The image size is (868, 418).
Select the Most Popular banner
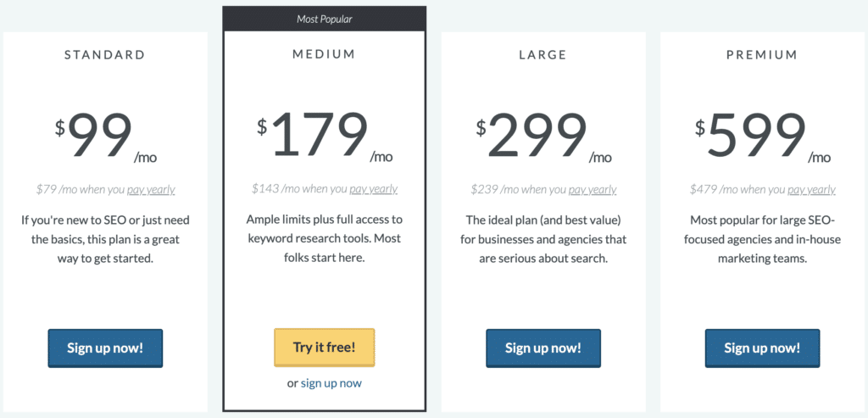click(325, 19)
